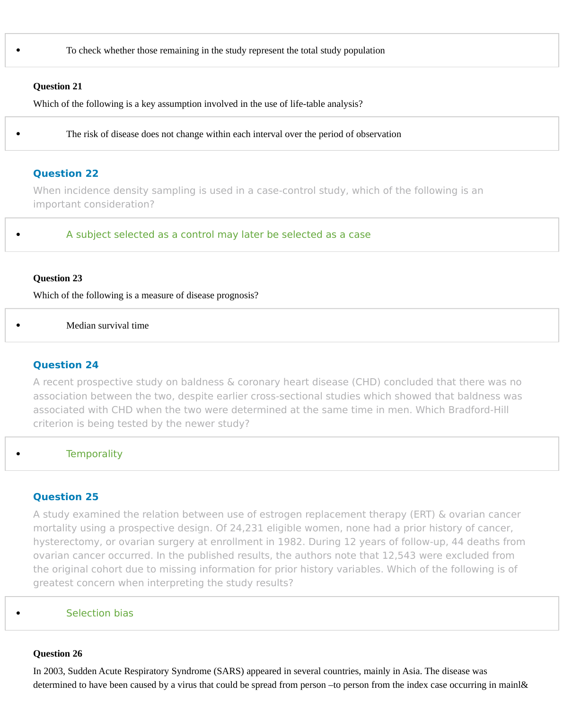The width and height of the screenshot is (563, 728).
Task: Click the bullet beside "Selection bias"
Action: [x=18, y=613]
